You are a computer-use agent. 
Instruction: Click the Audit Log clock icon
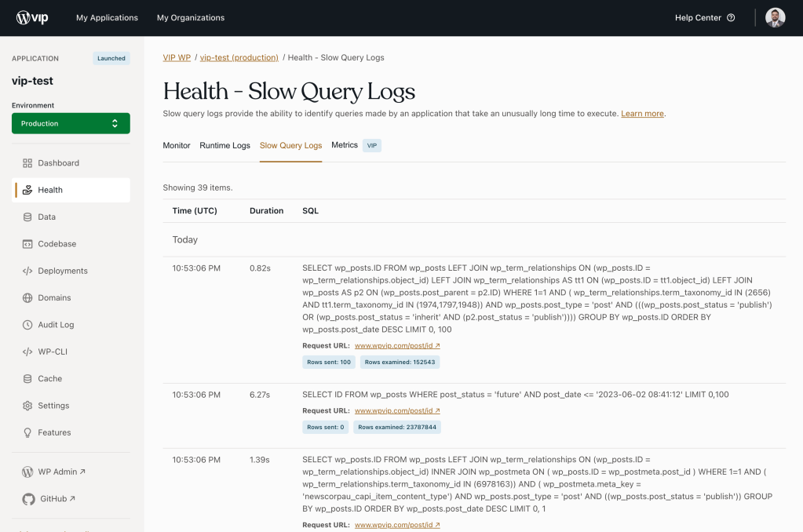pyautogui.click(x=27, y=325)
